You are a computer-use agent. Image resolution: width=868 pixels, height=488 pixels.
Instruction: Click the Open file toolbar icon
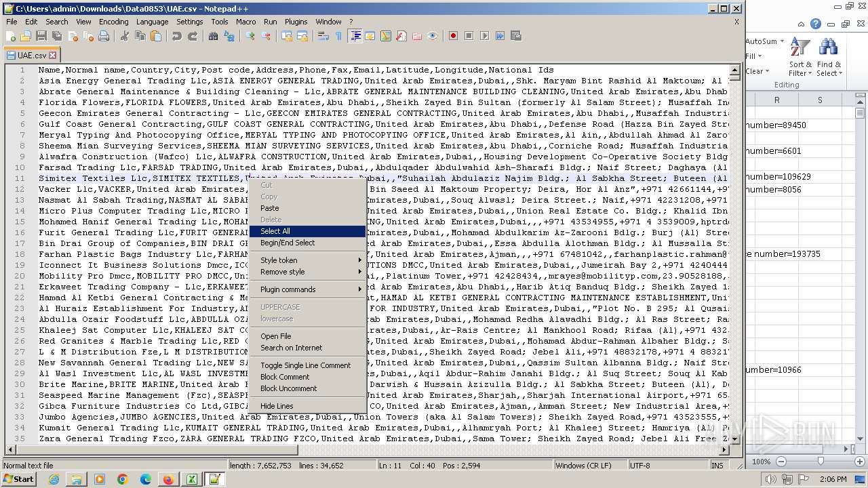26,36
